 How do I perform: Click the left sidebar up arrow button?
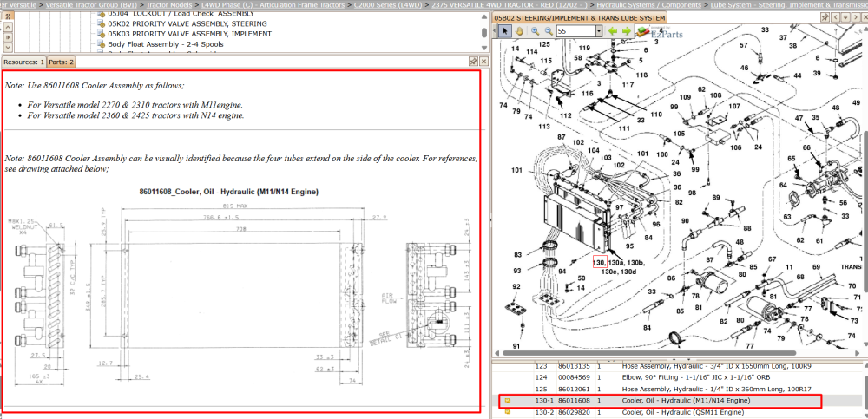(9, 27)
